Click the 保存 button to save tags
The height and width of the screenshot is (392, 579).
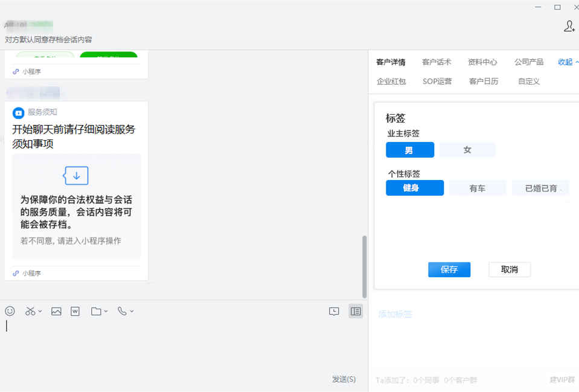(449, 269)
